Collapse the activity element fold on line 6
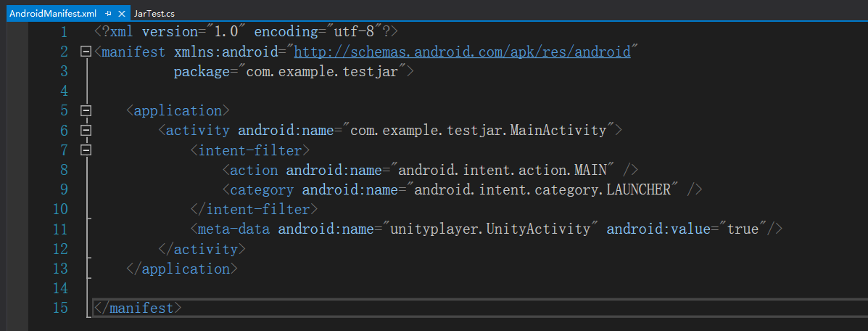 click(86, 130)
